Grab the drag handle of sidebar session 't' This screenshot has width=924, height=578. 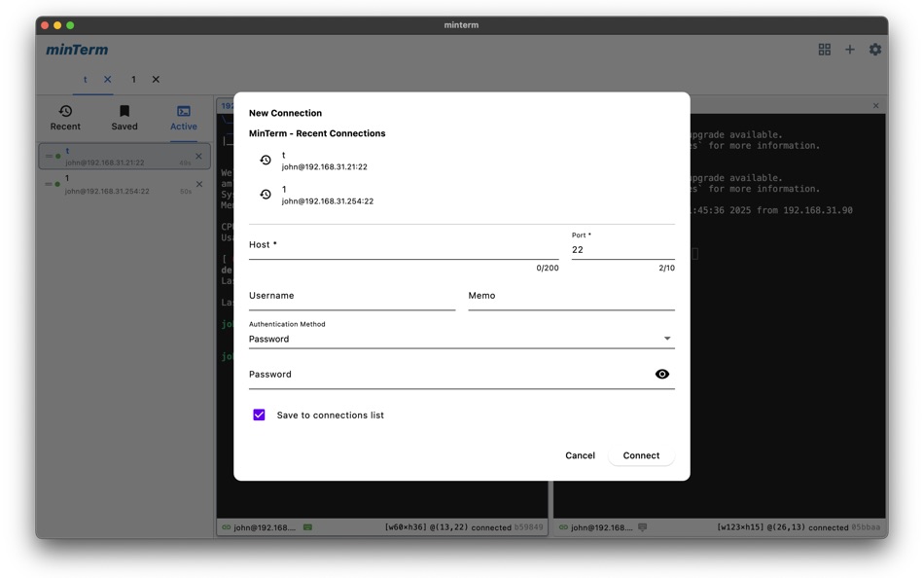[x=49, y=157]
